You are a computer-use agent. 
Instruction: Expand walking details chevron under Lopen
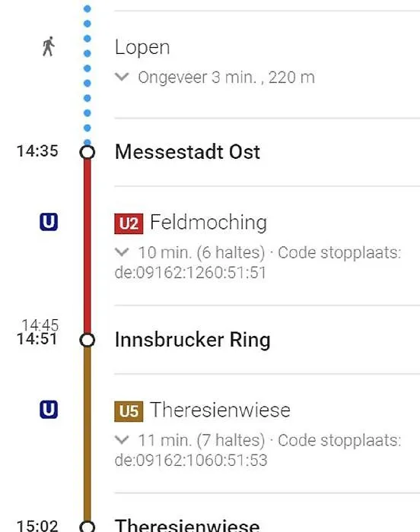click(x=122, y=77)
